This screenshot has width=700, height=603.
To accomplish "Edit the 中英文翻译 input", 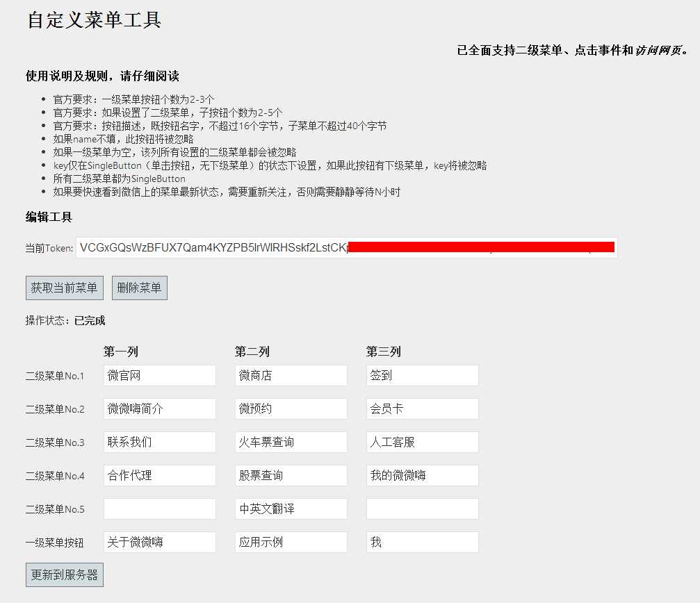I will tap(291, 509).
